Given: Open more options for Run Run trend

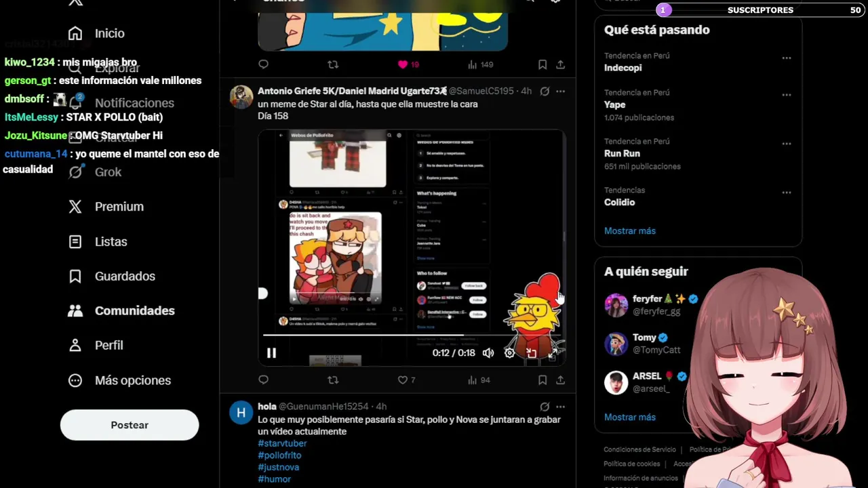Looking at the screenshot, I should pyautogui.click(x=787, y=144).
